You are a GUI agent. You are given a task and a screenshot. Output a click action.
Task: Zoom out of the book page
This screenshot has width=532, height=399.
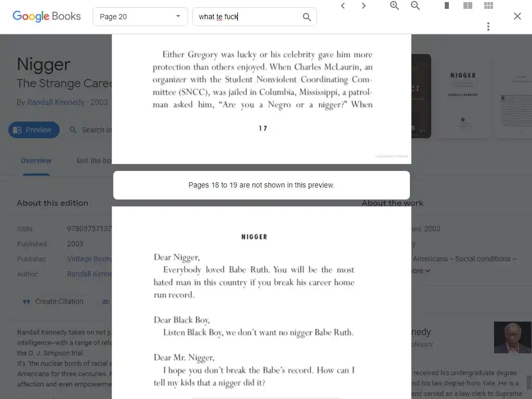tap(415, 5)
